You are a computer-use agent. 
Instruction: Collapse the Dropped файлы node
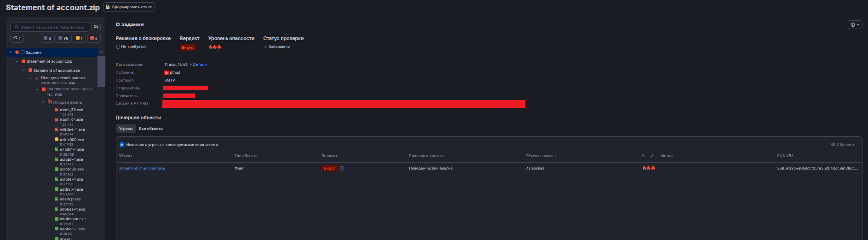[x=44, y=102]
